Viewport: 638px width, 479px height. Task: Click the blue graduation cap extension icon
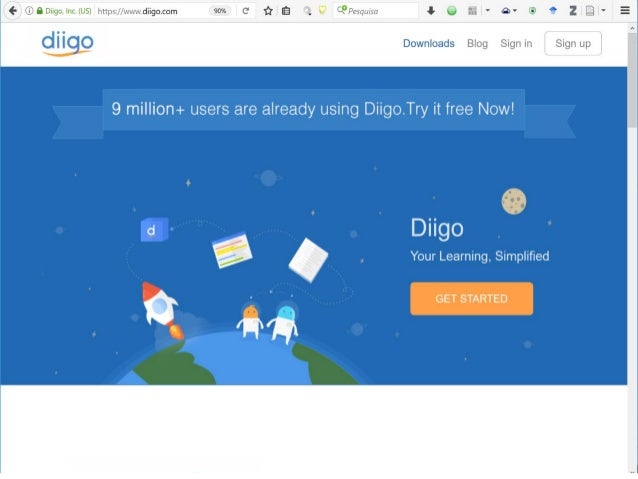click(553, 11)
